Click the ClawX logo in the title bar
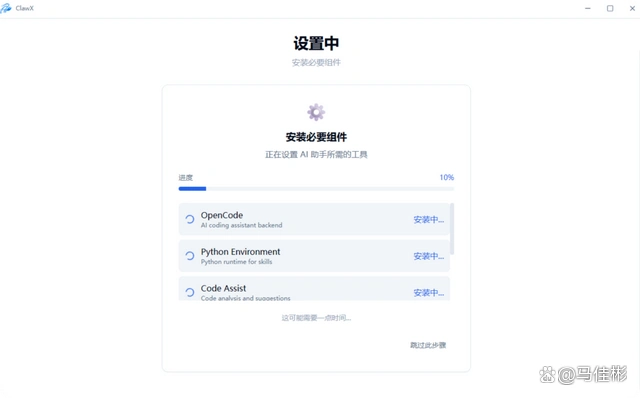This screenshot has height=398, width=640. (6, 8)
